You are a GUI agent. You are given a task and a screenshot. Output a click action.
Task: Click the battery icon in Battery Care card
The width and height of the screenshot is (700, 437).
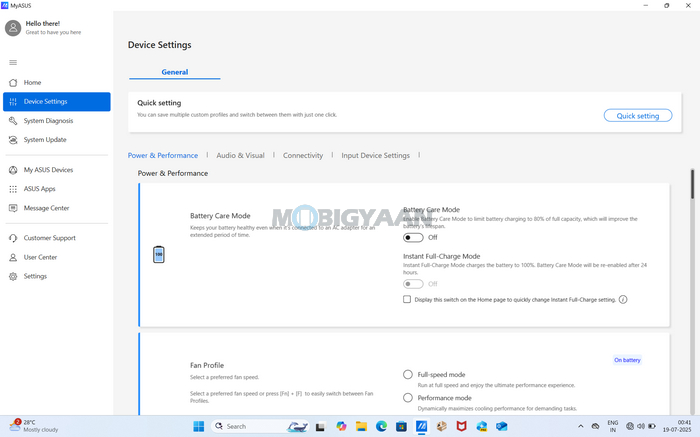tap(158, 254)
